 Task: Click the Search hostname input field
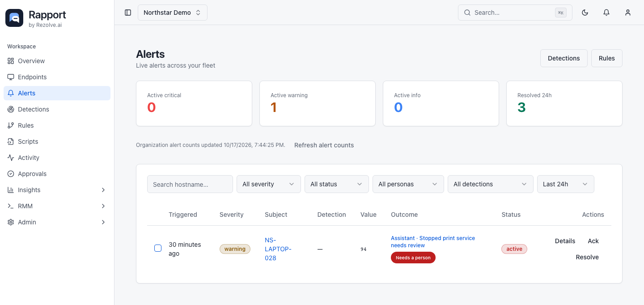[x=190, y=184]
